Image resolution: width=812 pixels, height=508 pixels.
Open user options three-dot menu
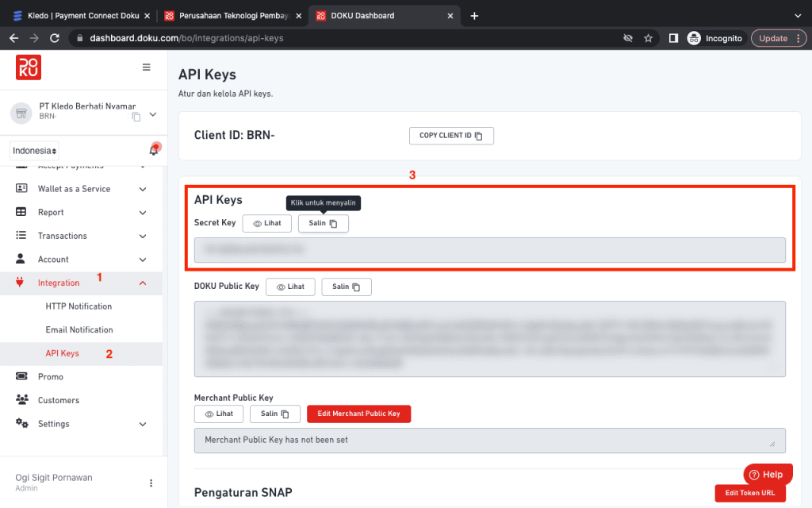click(x=151, y=483)
